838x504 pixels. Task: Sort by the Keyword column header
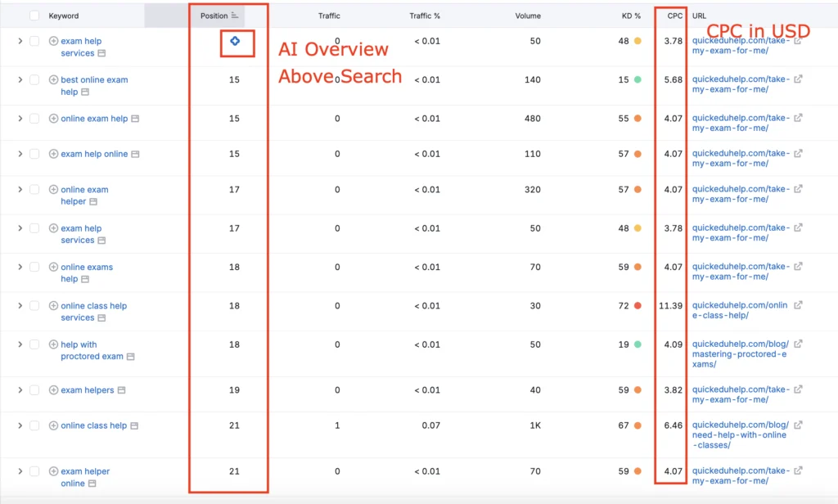point(64,16)
